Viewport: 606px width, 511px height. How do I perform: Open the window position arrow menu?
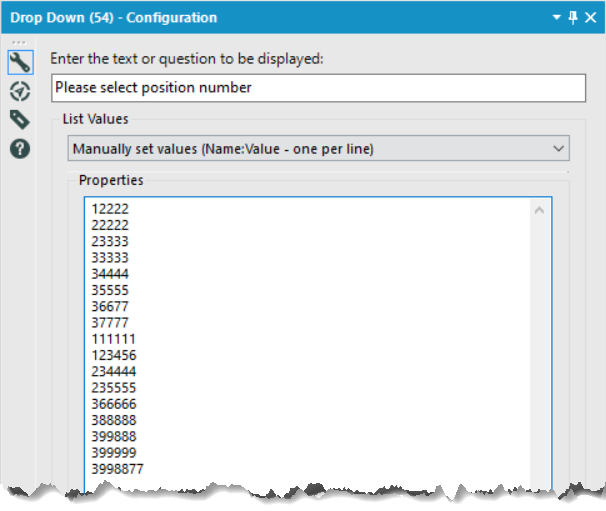[x=557, y=17]
